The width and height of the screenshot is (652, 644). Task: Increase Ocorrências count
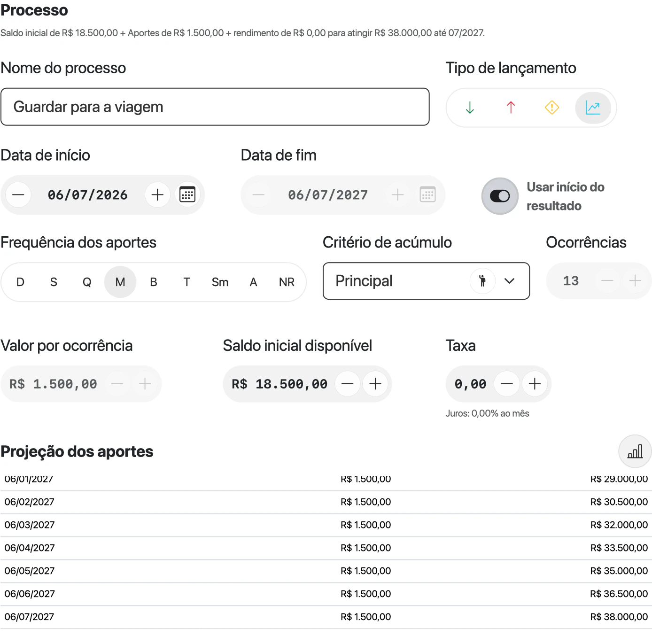635,281
